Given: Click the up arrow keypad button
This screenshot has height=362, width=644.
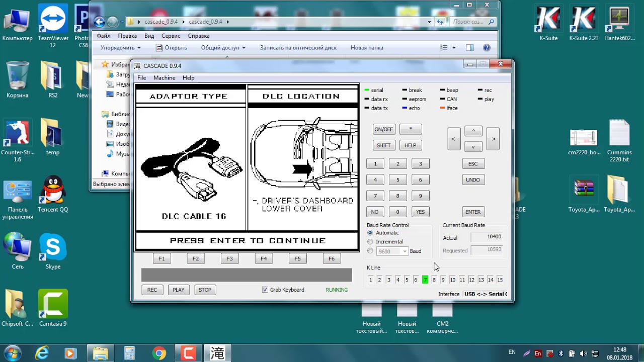Looking at the screenshot, I should pyautogui.click(x=473, y=131).
